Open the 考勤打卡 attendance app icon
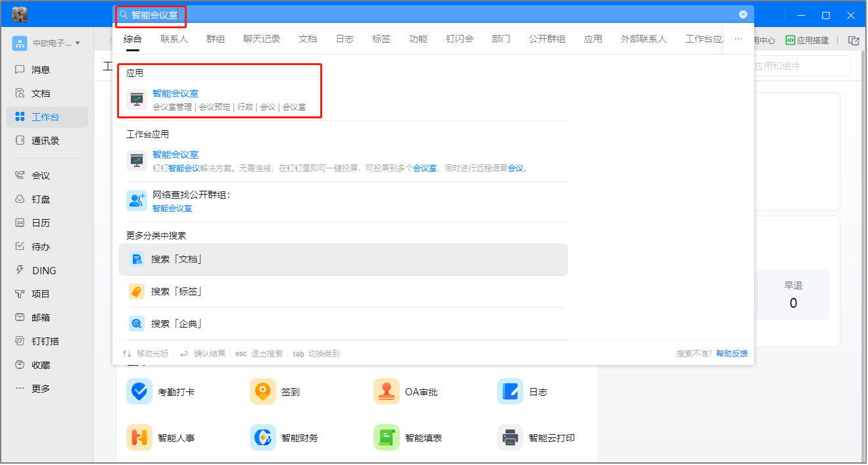This screenshot has height=465, width=868. click(x=139, y=392)
